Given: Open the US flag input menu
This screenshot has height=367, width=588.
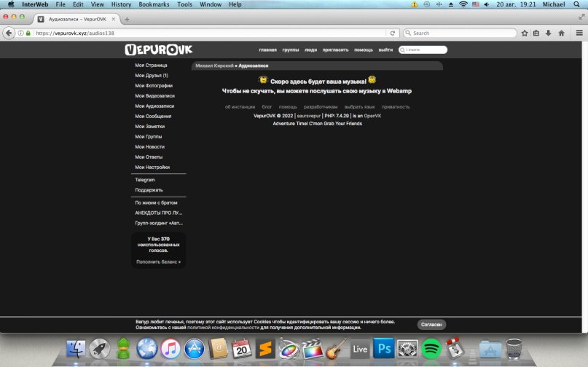Looking at the screenshot, I should click(x=476, y=4).
